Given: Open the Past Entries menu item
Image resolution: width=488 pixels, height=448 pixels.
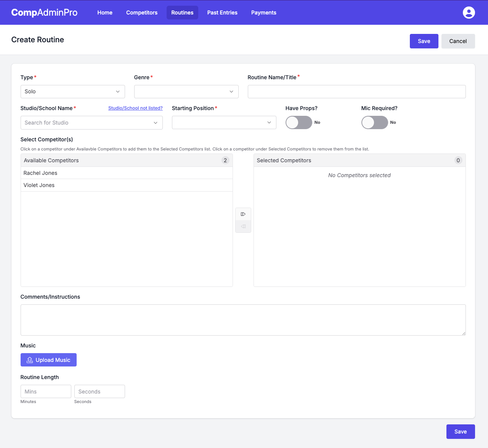Looking at the screenshot, I should coord(222,13).
